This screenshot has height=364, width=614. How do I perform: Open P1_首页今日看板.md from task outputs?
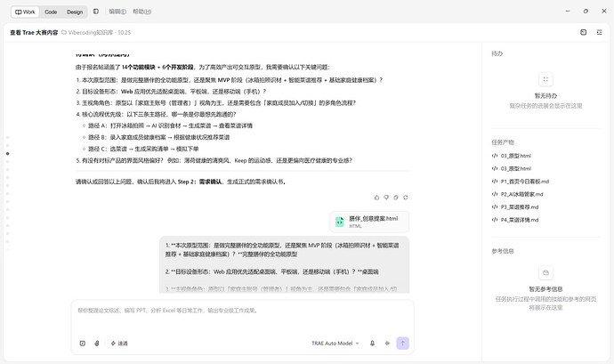521,182
